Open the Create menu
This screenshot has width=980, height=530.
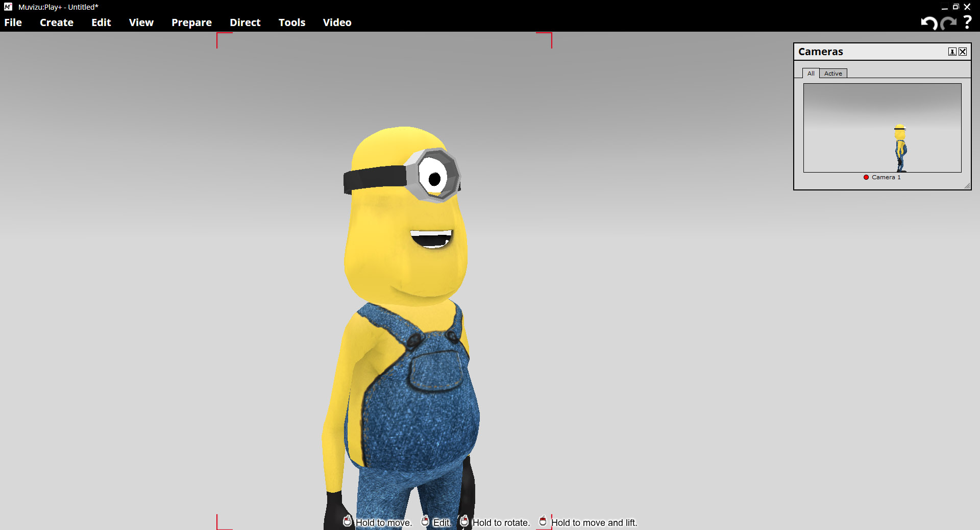[x=57, y=22]
